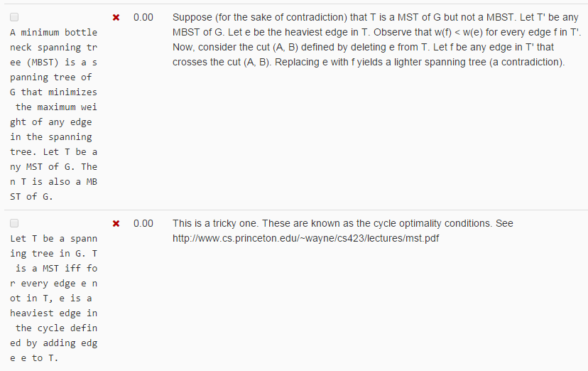Click the 0.00 score in the MBST row
The height and width of the screenshot is (371, 588).
click(x=143, y=18)
